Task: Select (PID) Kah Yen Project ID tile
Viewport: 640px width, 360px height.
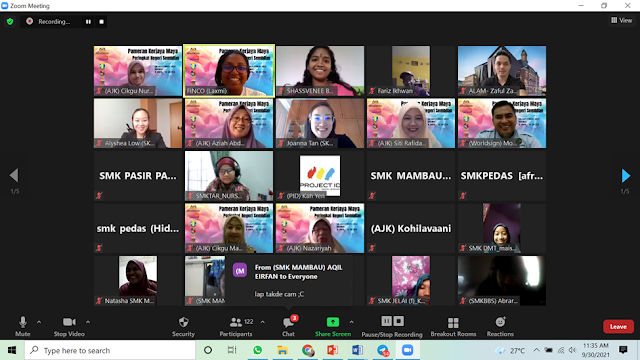Action: click(320, 176)
